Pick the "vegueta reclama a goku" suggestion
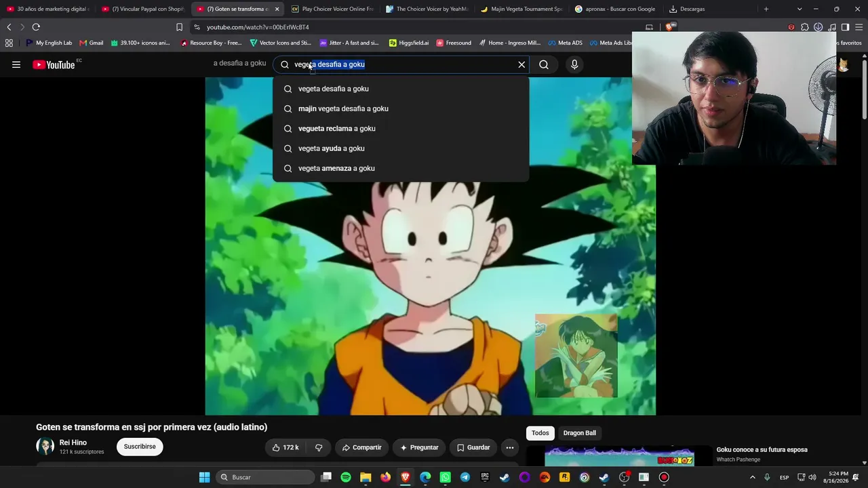 click(x=401, y=129)
